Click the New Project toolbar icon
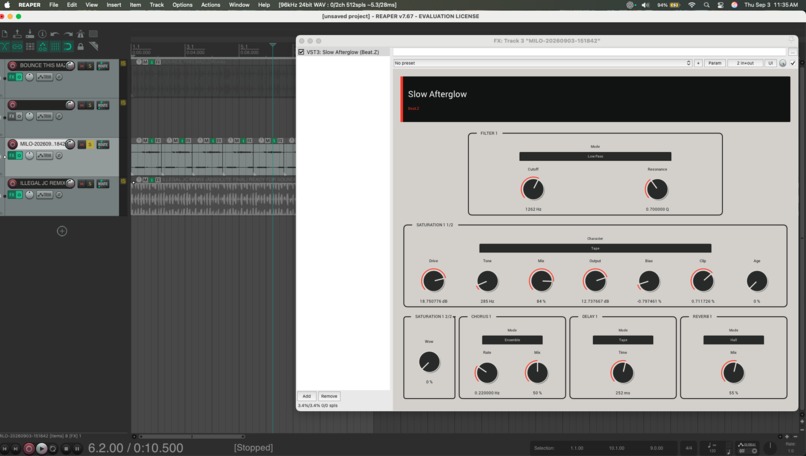 (x=5, y=34)
